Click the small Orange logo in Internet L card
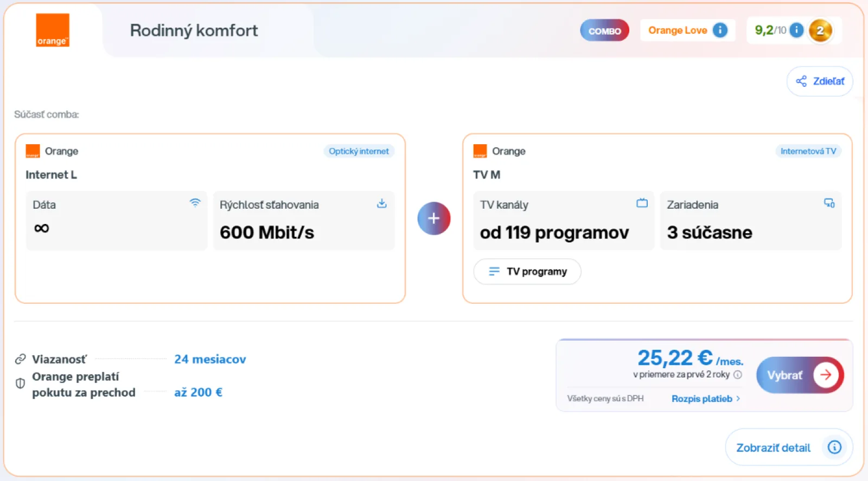This screenshot has height=481, width=868. [x=33, y=151]
